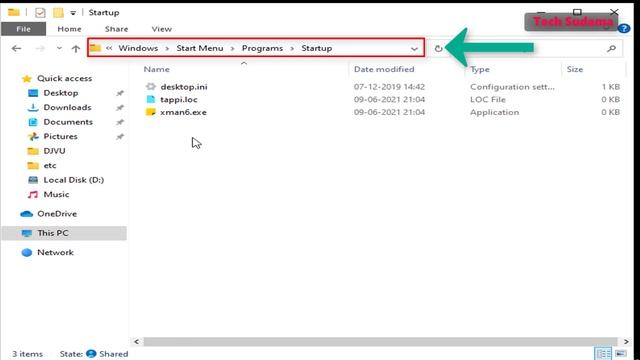The image size is (640, 360).
Task: Open Quick access in navigation pane
Action: pyautogui.click(x=64, y=78)
